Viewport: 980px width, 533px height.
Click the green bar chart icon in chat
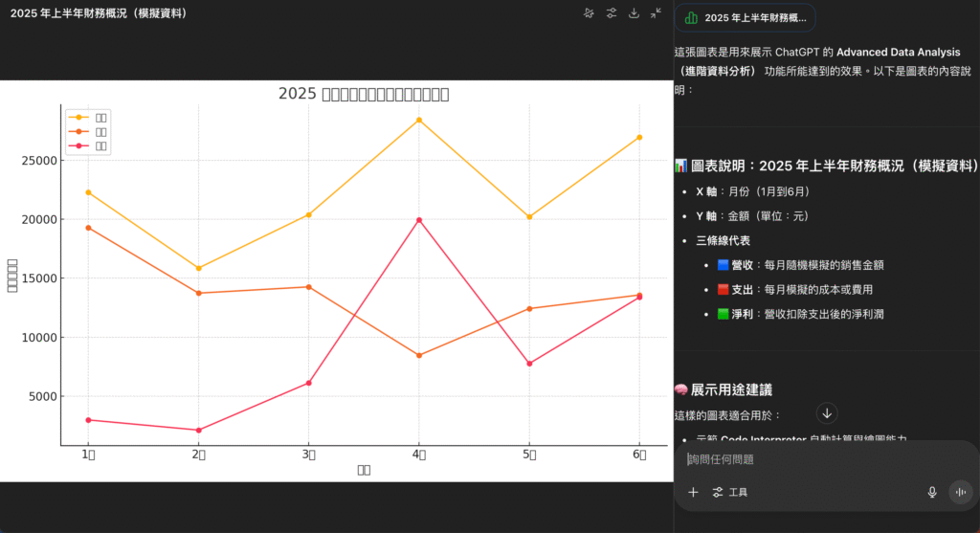pos(691,18)
